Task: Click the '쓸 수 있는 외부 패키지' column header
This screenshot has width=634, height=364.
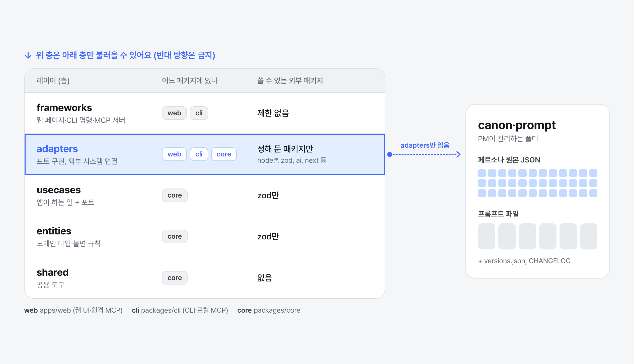Action: [290, 81]
